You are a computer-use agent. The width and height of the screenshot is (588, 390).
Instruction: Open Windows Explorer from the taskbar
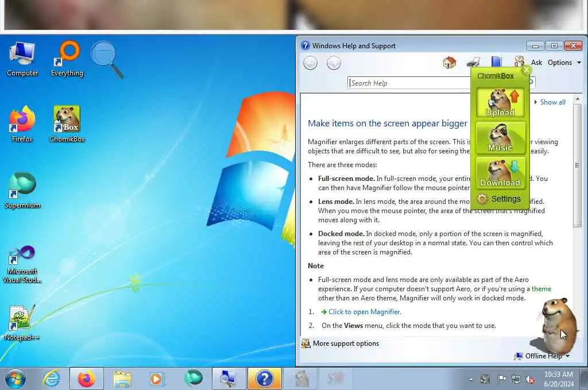[122, 379]
